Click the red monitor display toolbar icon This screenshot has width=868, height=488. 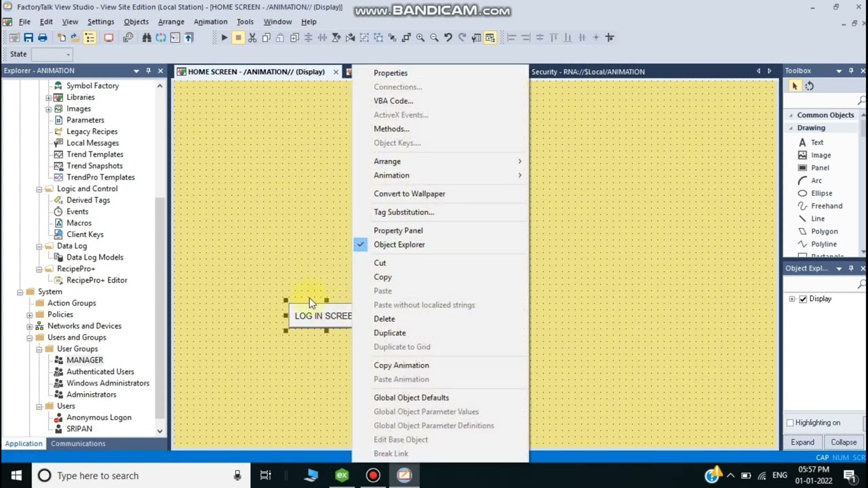tap(108, 38)
